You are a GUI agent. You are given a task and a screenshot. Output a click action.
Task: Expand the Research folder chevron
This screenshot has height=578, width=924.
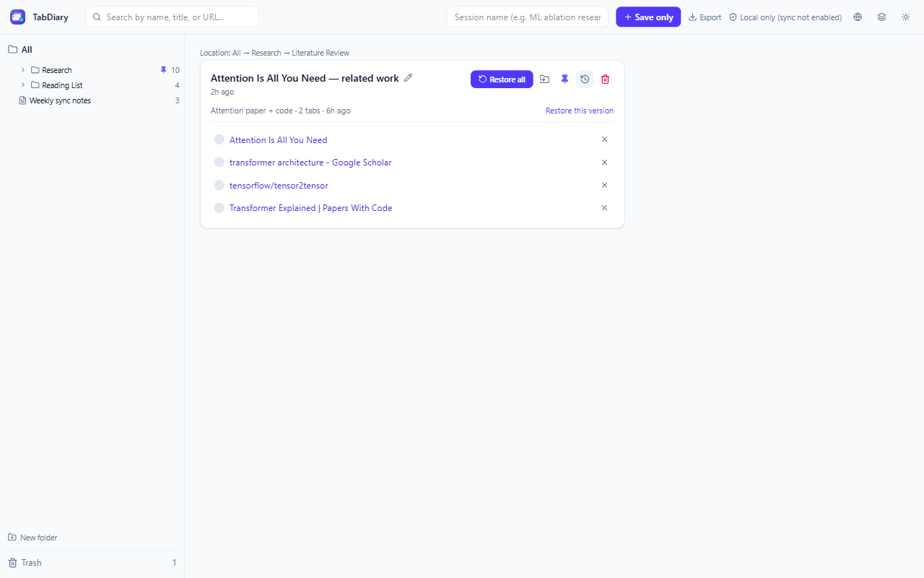tap(23, 70)
